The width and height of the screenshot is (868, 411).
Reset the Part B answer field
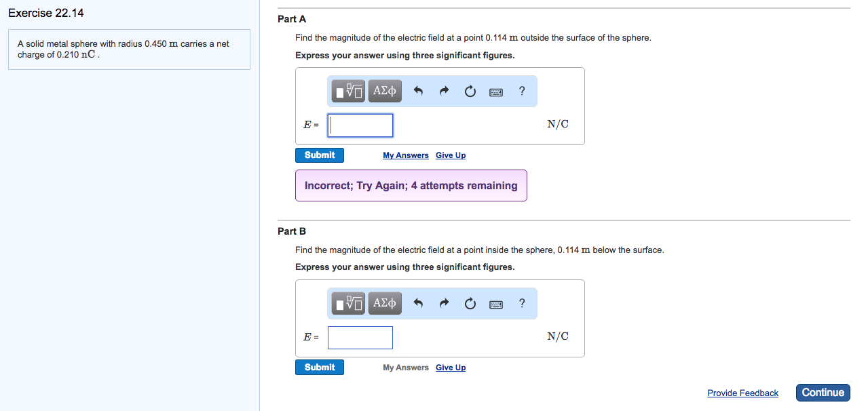[470, 303]
